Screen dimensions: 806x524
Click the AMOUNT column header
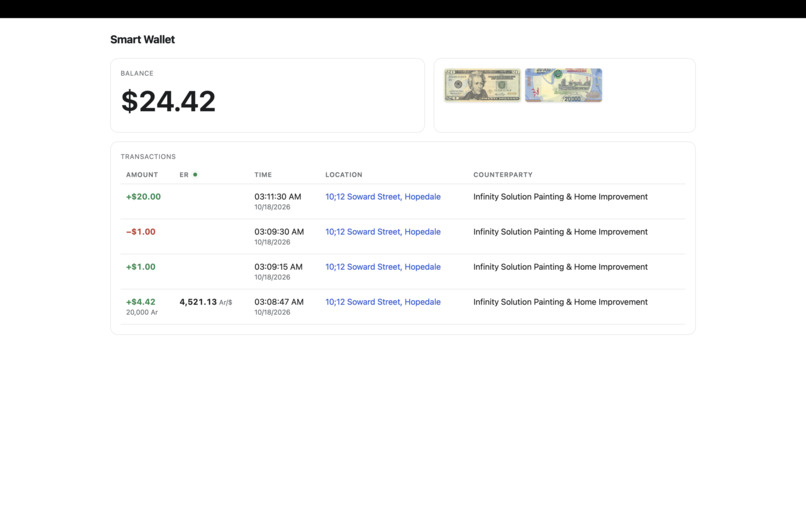pos(142,174)
